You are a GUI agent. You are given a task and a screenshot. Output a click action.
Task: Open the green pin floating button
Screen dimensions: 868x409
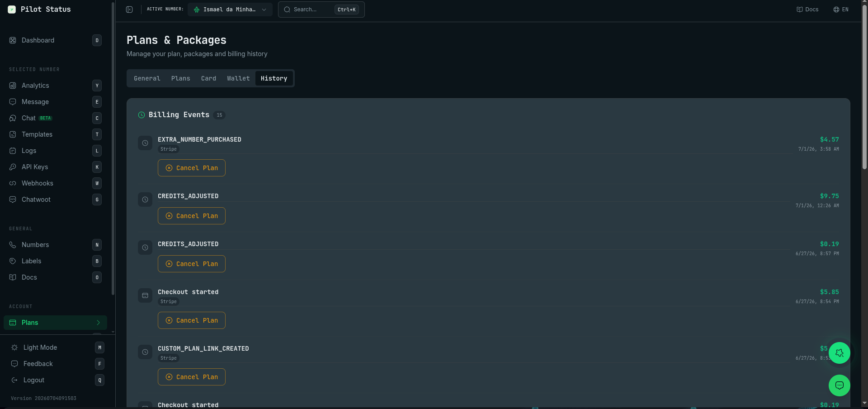click(x=840, y=353)
